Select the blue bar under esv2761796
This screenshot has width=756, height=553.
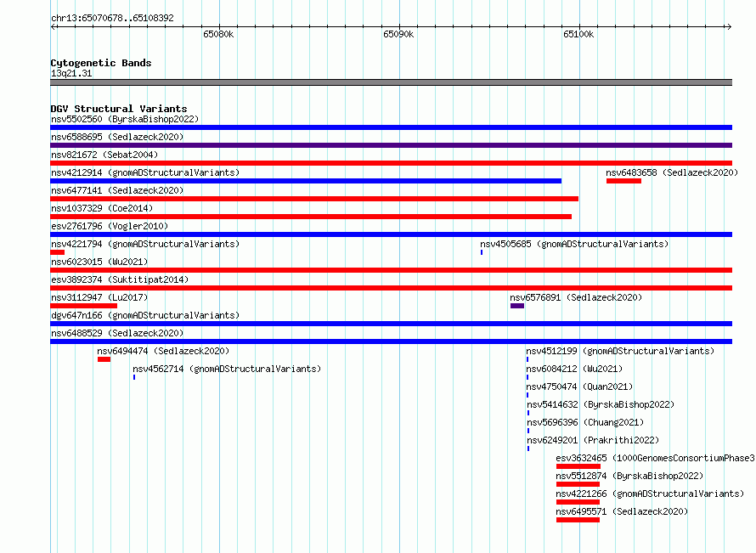point(391,234)
